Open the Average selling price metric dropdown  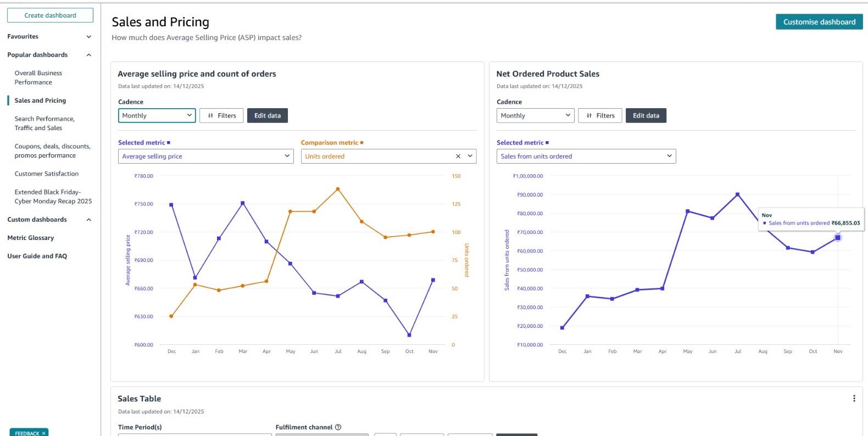coord(205,156)
